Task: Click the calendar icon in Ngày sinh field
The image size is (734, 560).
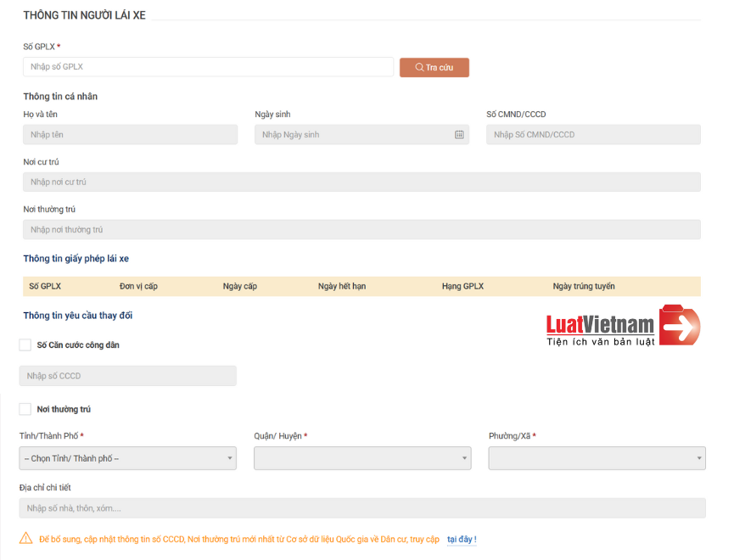Action: point(459,135)
